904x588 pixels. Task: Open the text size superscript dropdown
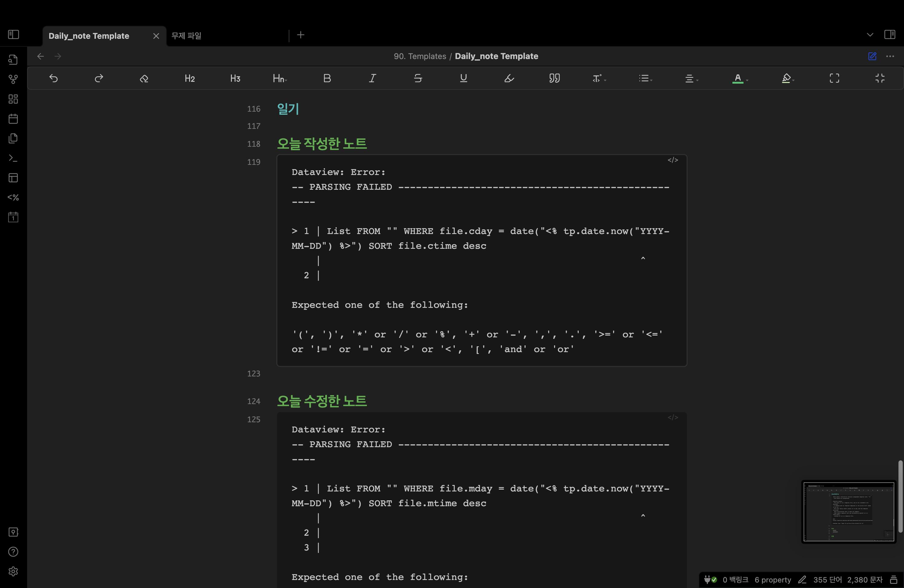pos(599,78)
